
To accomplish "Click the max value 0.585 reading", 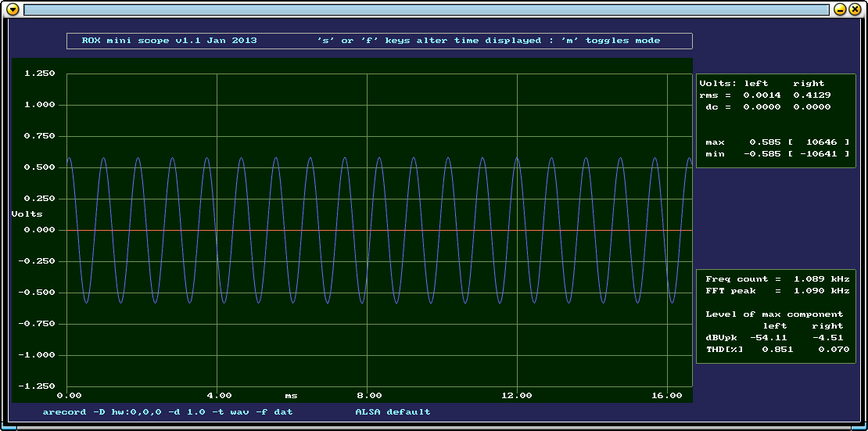I will coord(765,142).
